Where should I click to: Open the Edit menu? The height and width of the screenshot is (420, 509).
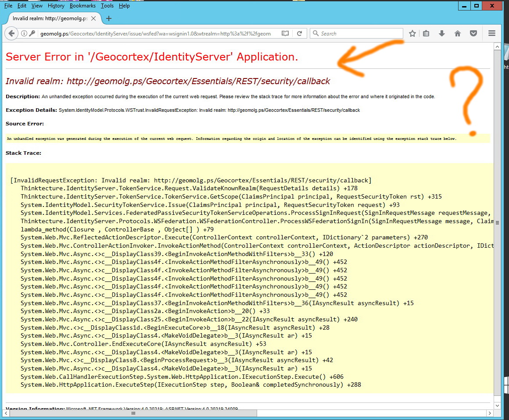[x=22, y=6]
